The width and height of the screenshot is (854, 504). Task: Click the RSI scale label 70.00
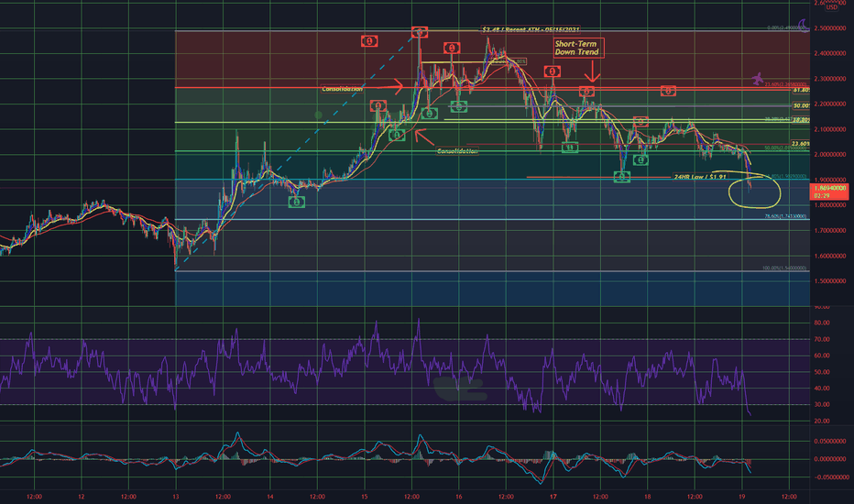tap(822, 339)
